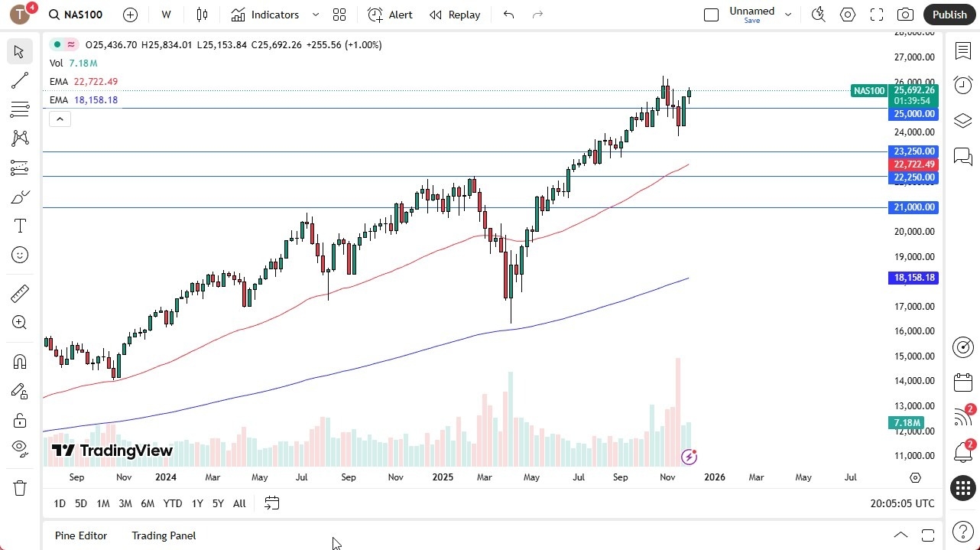The image size is (980, 550).
Task: Open the Unnamed layout save dropdown
Action: click(x=787, y=15)
